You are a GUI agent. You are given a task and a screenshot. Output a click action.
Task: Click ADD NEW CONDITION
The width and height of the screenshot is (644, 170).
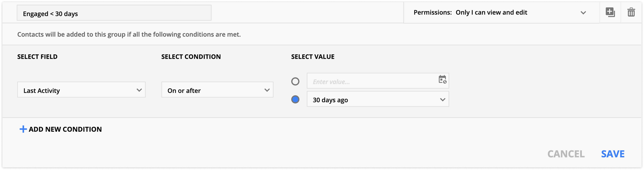[x=65, y=129]
